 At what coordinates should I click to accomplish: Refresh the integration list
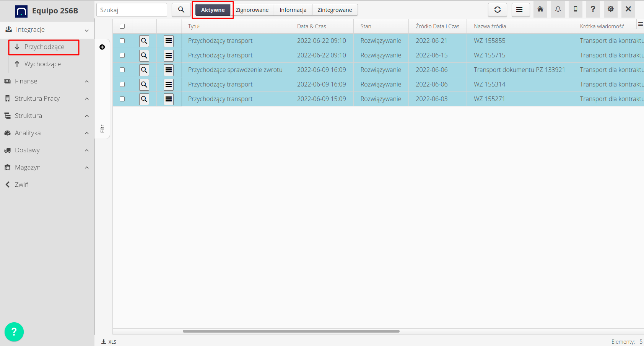497,9
